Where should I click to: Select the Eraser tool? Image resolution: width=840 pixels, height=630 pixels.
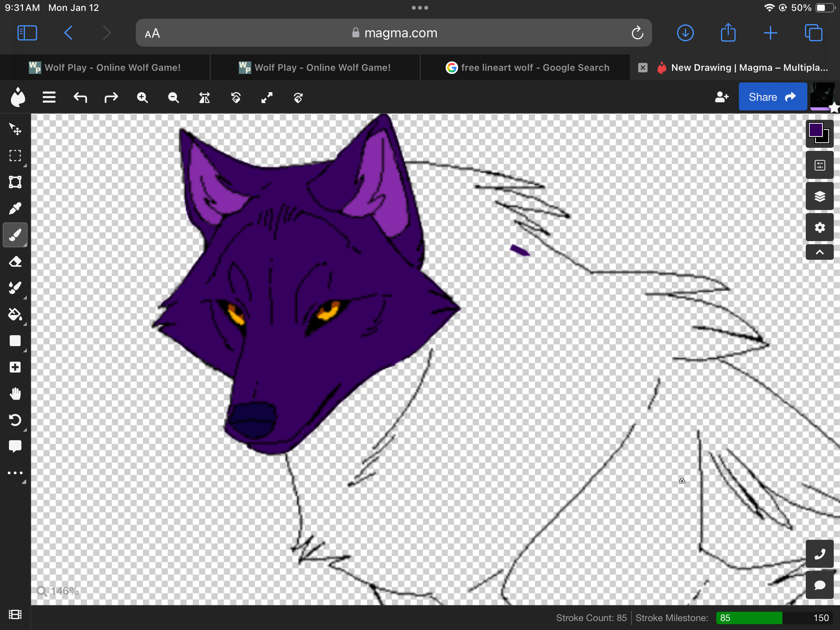click(15, 261)
